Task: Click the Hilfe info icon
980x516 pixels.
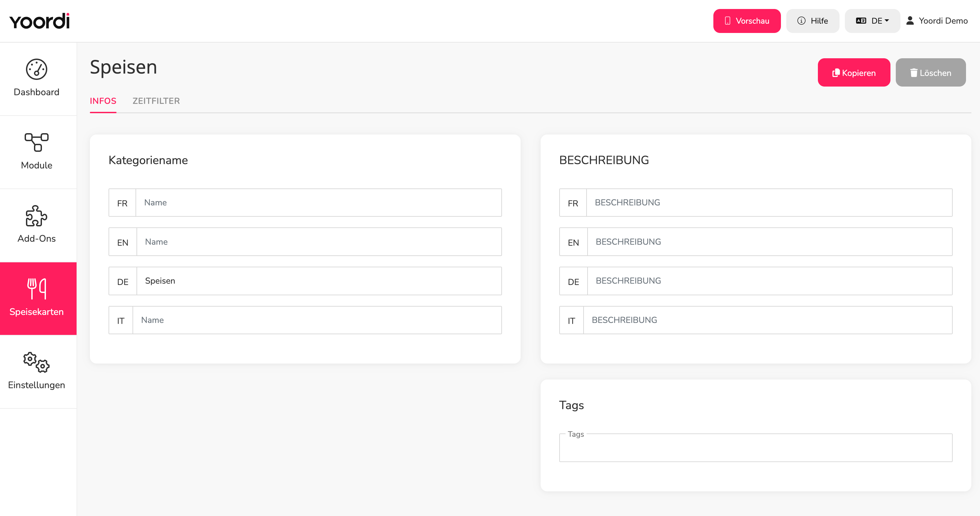Action: [x=801, y=21]
